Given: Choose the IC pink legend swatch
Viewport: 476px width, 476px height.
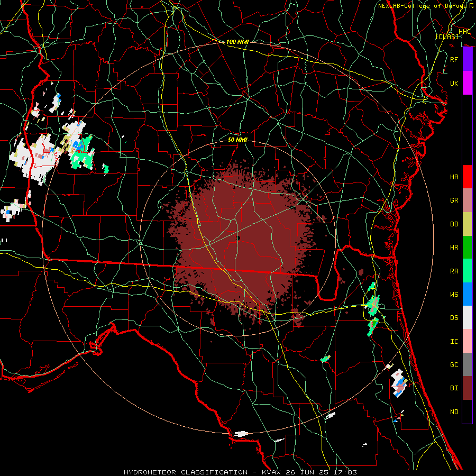Looking at the screenshot, I should pos(467,341).
